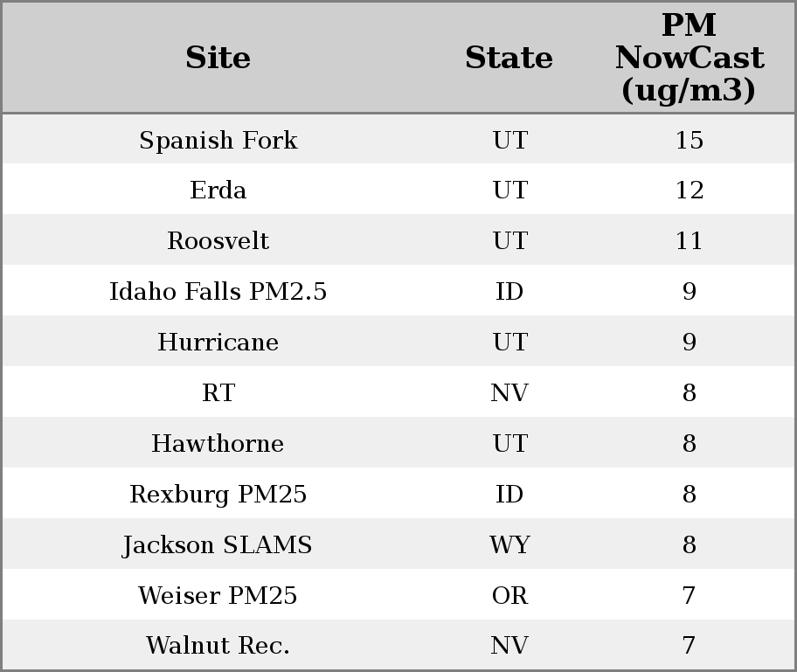The height and width of the screenshot is (672, 797).
Task: Select the Spanish Fork site cell
Action: pyautogui.click(x=218, y=141)
